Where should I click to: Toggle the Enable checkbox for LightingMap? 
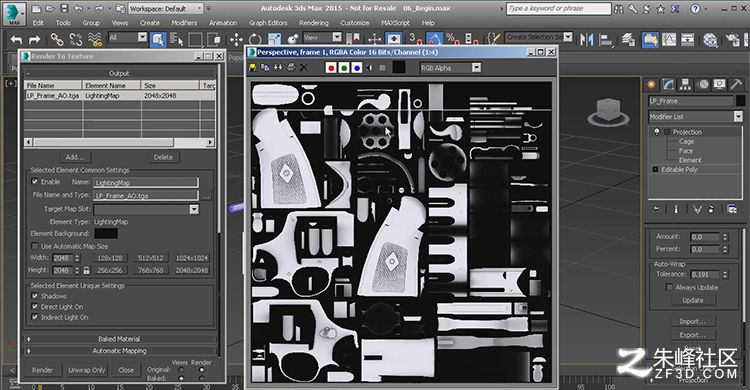(34, 182)
